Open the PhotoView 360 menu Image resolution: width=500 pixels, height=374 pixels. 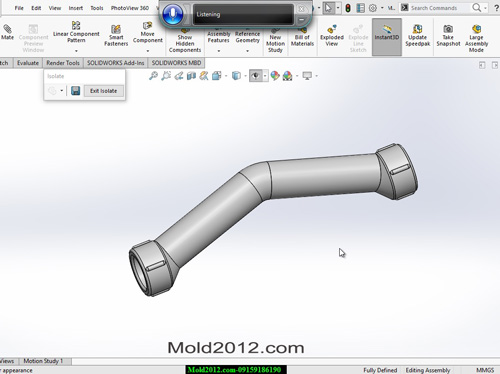pyautogui.click(x=130, y=8)
